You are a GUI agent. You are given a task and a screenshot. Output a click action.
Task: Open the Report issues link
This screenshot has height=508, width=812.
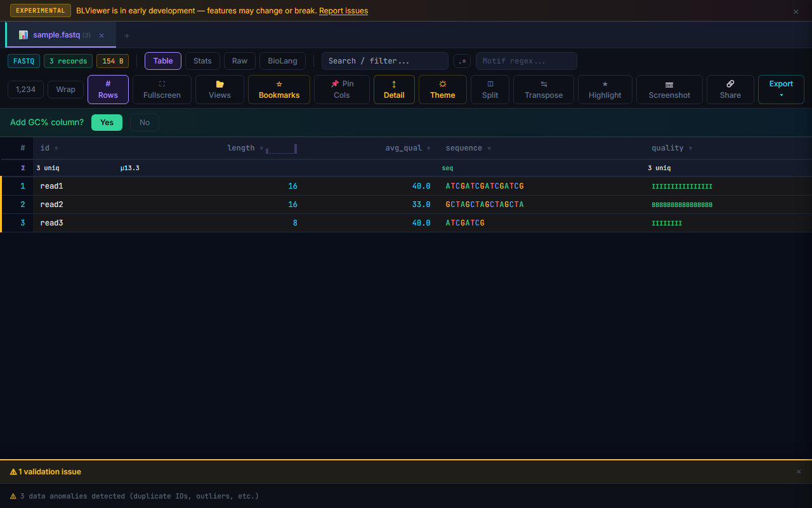(x=343, y=10)
